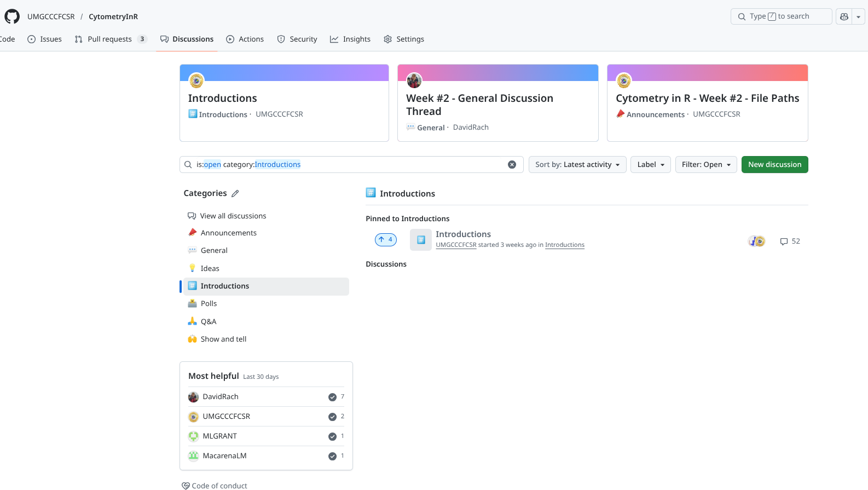868x490 pixels.
Task: Toggle the upvote button showing 4
Action: click(385, 240)
